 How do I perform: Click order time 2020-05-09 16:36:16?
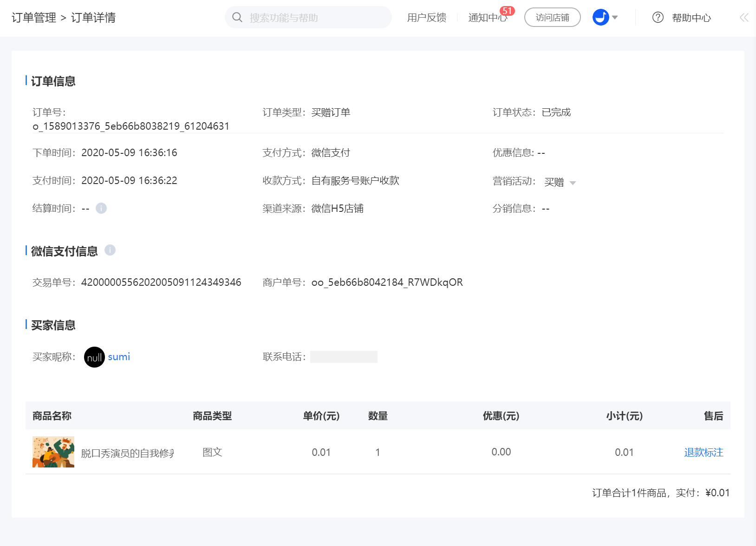tap(129, 153)
